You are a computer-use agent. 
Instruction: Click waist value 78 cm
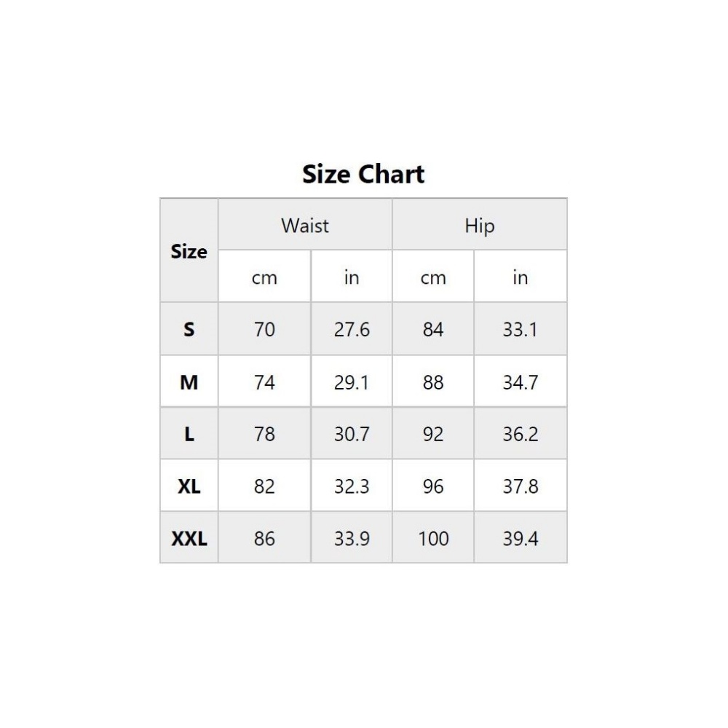pyautogui.click(x=264, y=435)
